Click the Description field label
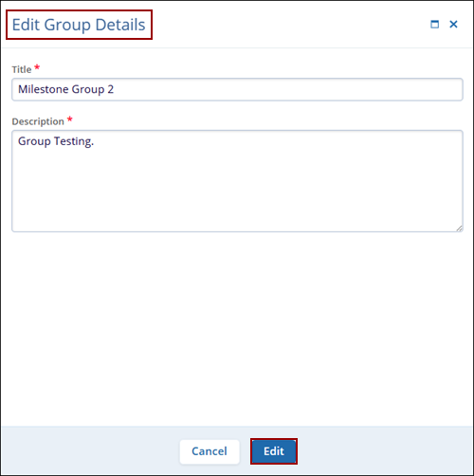The image size is (474, 476). point(38,121)
